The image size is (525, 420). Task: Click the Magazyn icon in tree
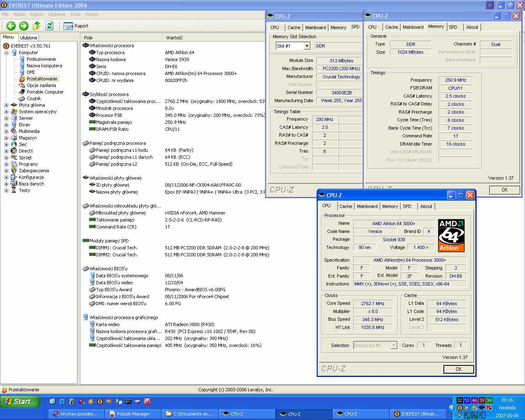(x=14, y=138)
